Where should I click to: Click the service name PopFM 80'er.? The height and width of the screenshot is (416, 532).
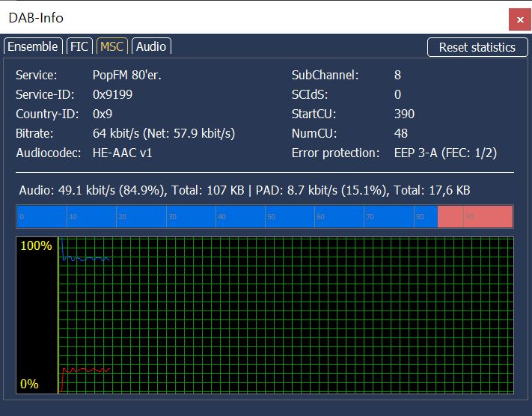pos(127,75)
